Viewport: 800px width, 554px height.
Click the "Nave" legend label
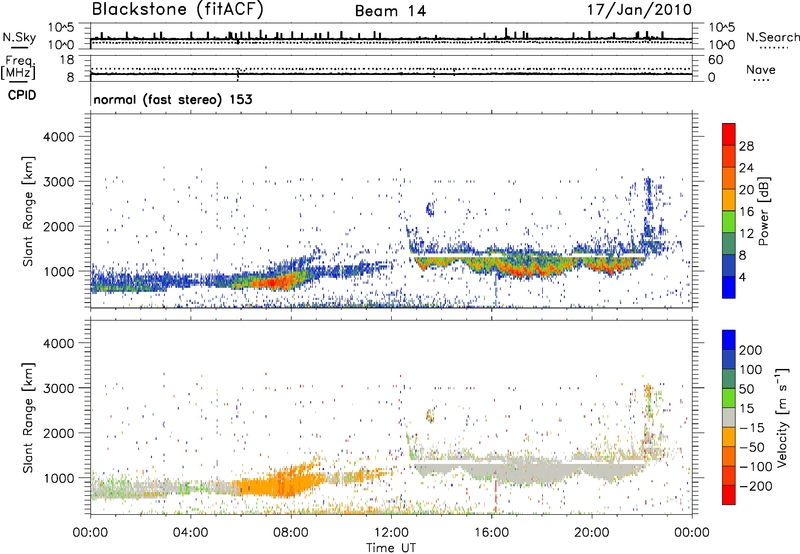coord(761,70)
